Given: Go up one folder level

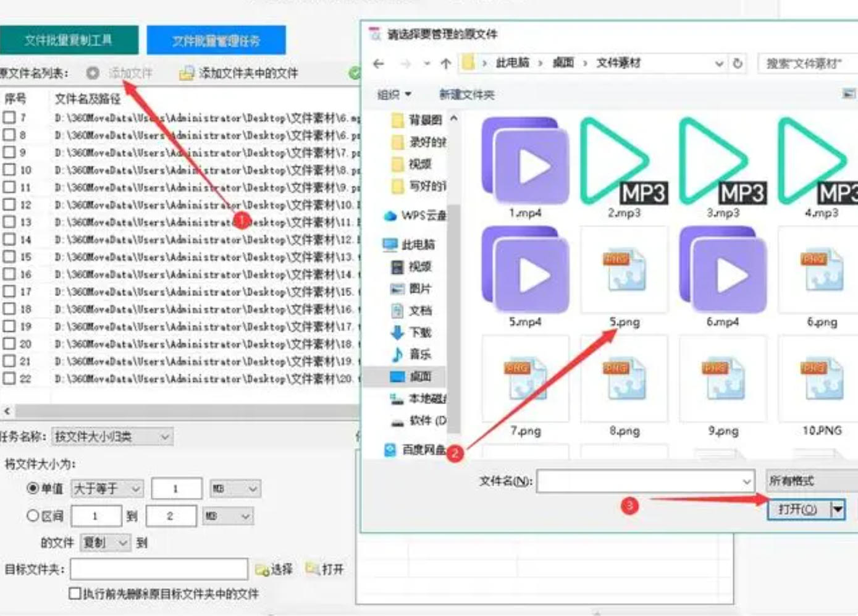Looking at the screenshot, I should pyautogui.click(x=446, y=63).
